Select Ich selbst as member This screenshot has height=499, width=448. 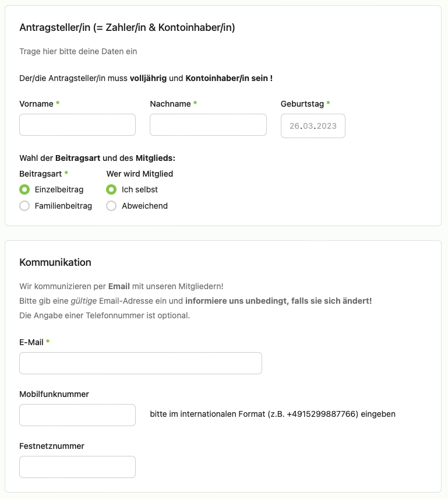point(111,189)
